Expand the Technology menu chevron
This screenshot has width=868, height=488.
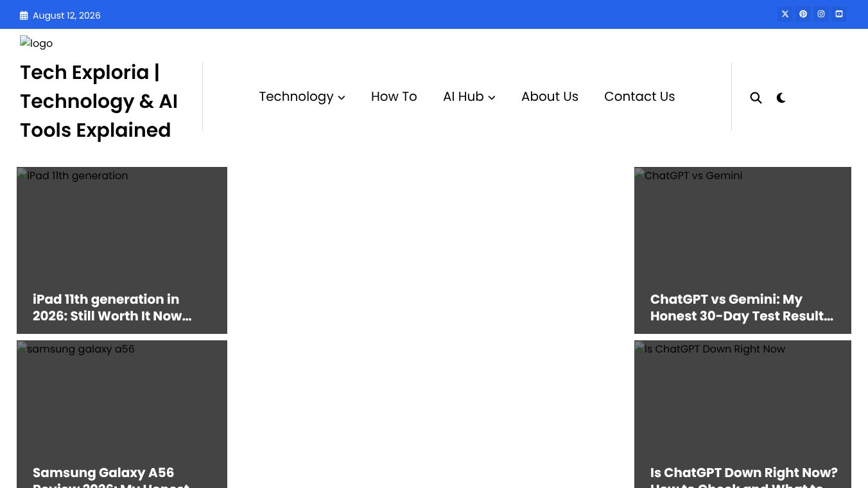[342, 98]
